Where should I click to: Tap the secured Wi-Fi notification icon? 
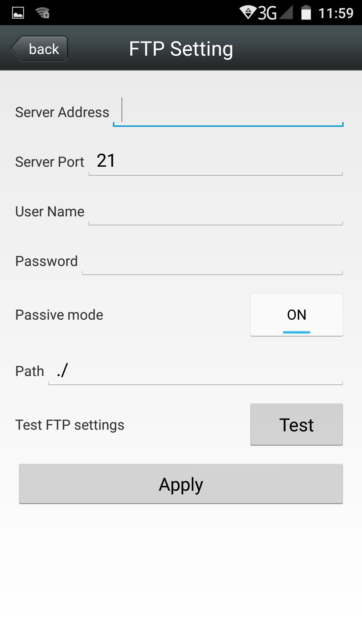(x=43, y=13)
